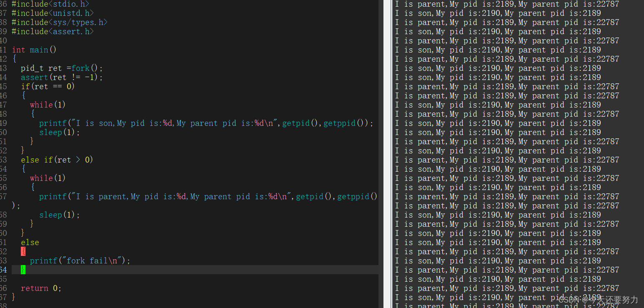
Task: Click the red-highlighted opening brace
Action: coord(23,252)
